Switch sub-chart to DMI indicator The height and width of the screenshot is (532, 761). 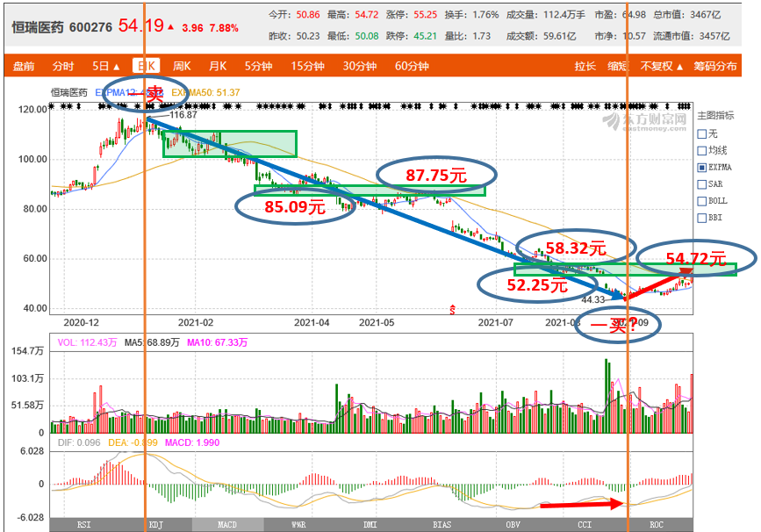370,525
